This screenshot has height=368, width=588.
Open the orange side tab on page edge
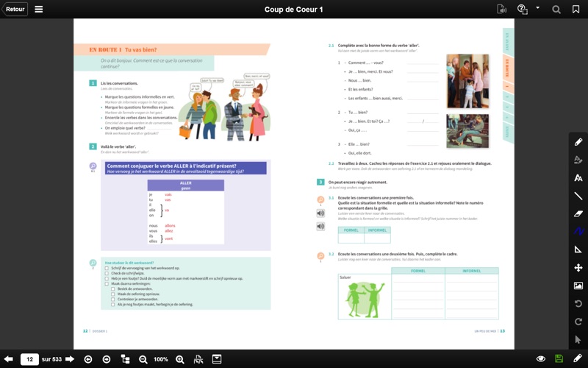tap(508, 68)
